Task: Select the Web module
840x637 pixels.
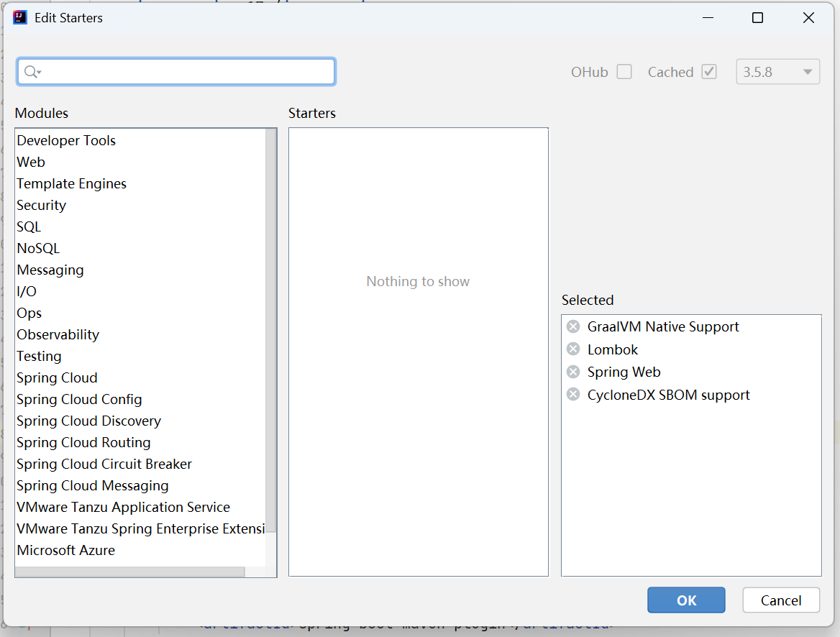Action: point(141,162)
